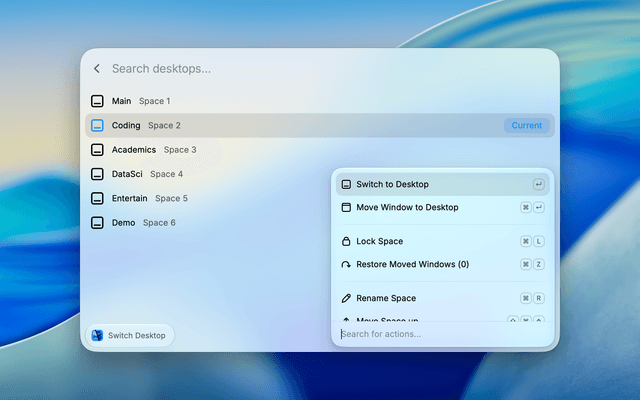Viewport: 640px width, 400px height.
Task: Click the Entertain desktop icon
Action: pyautogui.click(x=97, y=198)
